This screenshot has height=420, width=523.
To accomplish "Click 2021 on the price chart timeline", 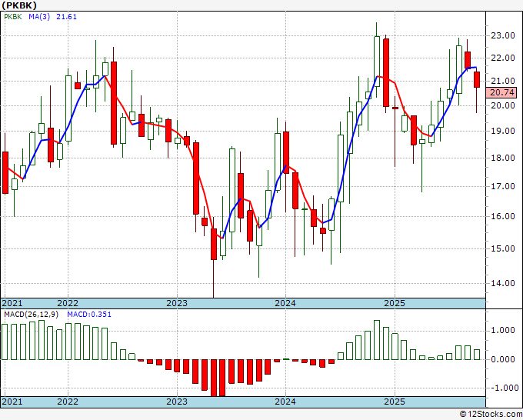I will tap(12, 303).
